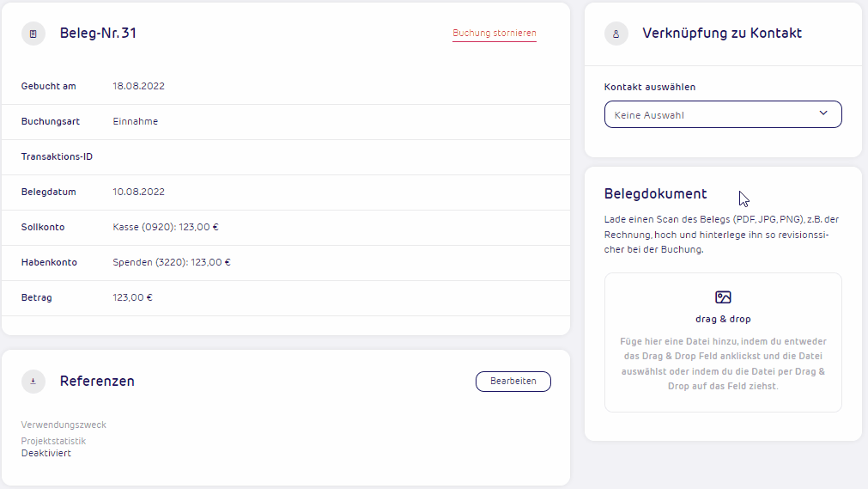Click the Habenkonto value Spenden (3220)

172,262
